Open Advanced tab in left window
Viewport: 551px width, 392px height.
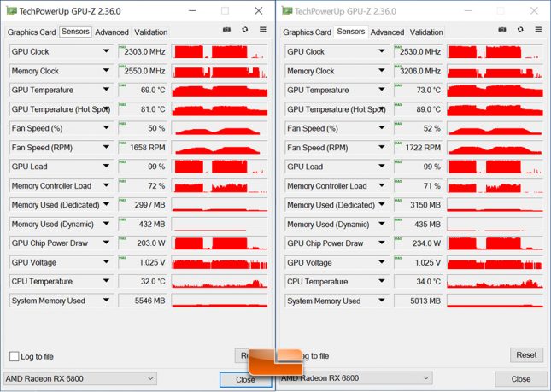[112, 32]
